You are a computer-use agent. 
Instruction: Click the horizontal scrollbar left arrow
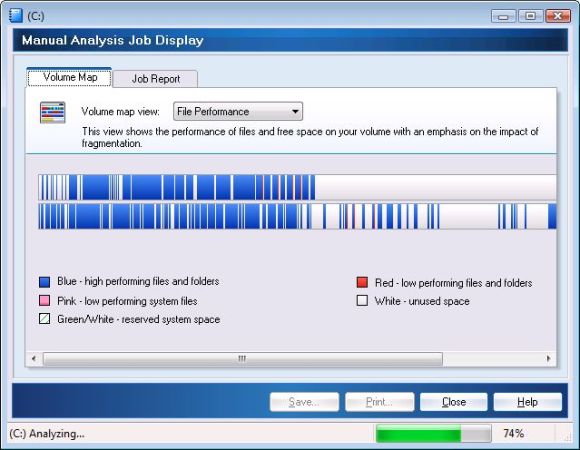pyautogui.click(x=34, y=358)
